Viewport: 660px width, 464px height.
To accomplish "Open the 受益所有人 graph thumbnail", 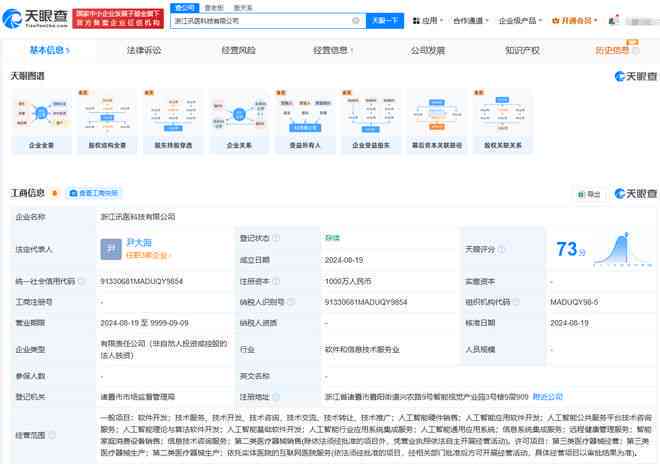I will coord(305,122).
